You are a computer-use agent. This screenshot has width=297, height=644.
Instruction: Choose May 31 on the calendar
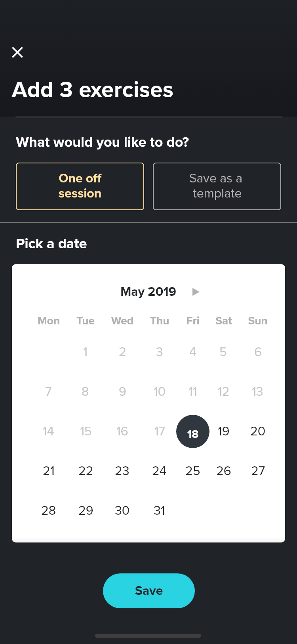(x=159, y=511)
